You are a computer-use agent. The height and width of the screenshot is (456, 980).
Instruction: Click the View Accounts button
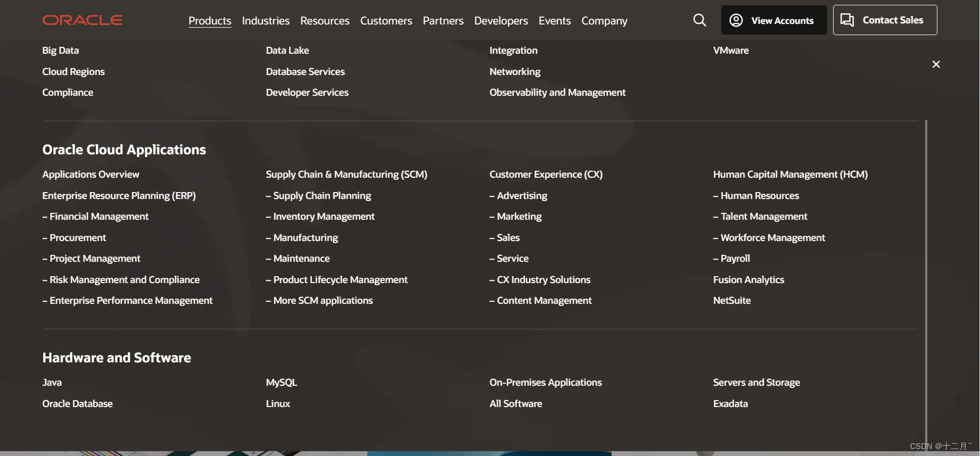[774, 20]
